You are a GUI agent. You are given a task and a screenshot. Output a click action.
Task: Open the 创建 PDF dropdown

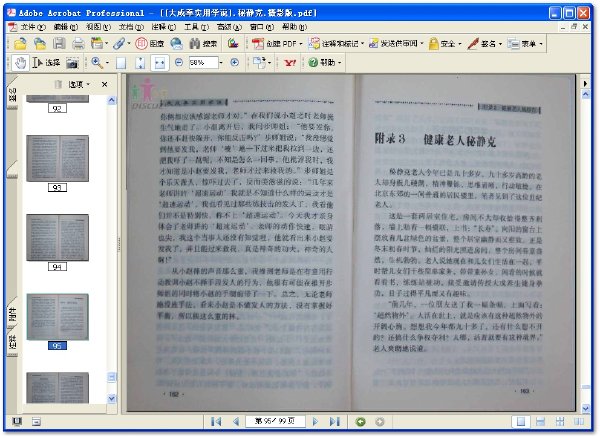point(277,44)
